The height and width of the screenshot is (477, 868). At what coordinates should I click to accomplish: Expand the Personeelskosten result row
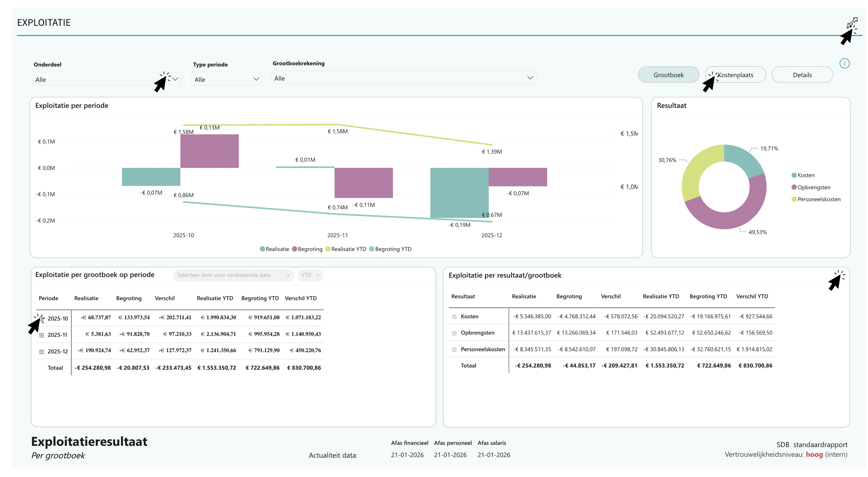tap(454, 349)
